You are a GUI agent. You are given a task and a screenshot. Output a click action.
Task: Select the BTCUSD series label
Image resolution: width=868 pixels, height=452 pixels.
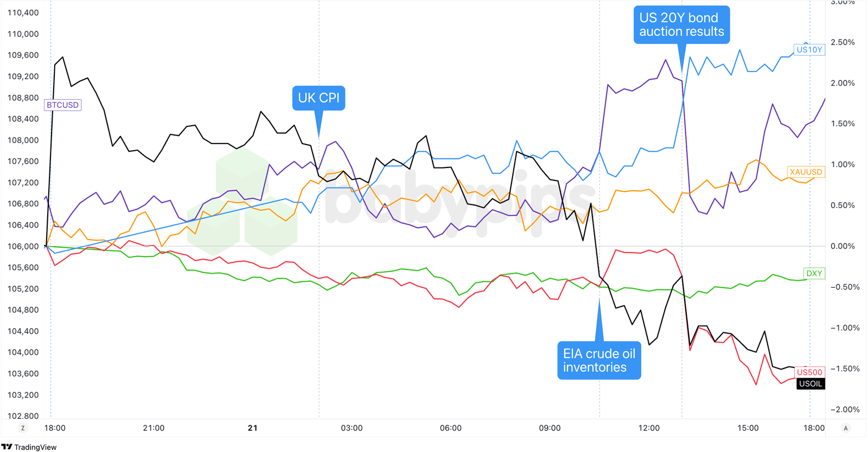pos(63,105)
